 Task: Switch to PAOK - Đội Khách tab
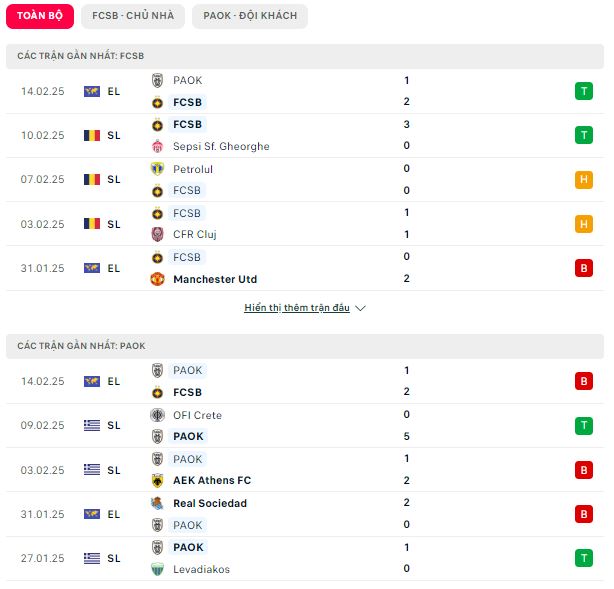point(250,16)
